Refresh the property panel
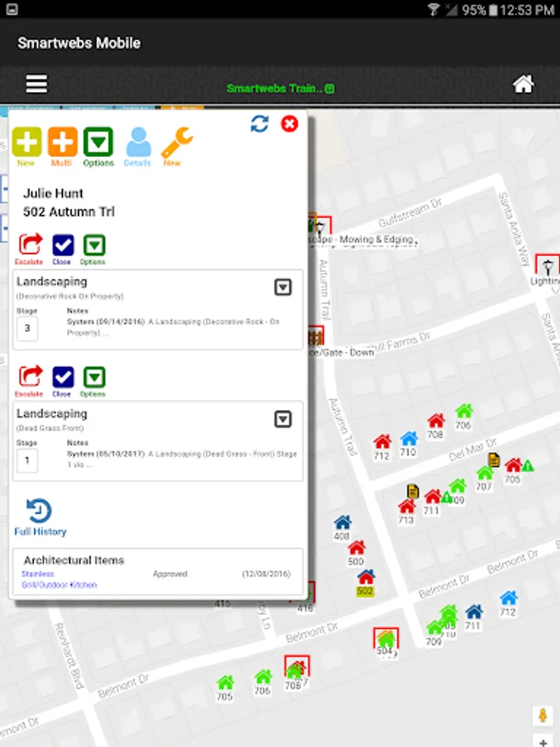The image size is (560, 747). click(260, 124)
